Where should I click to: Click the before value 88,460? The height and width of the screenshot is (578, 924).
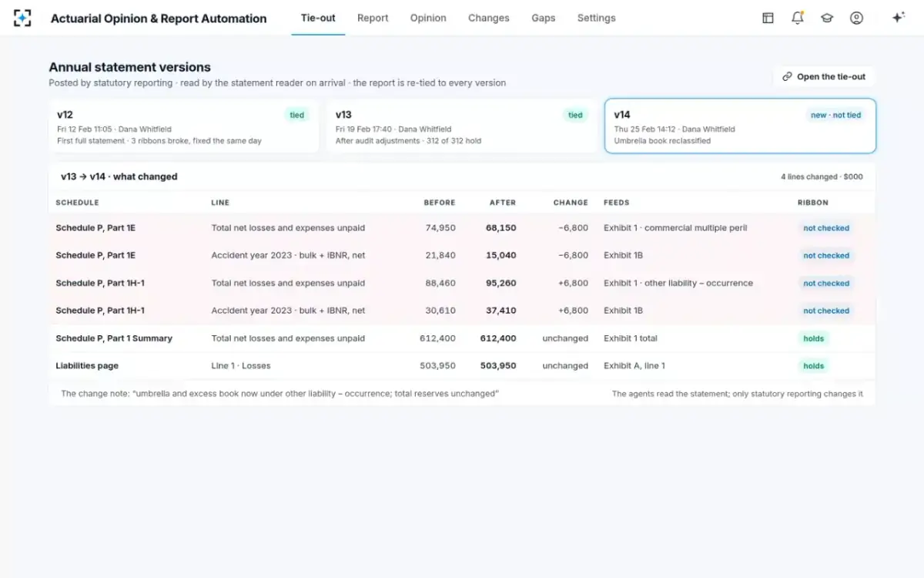point(440,284)
